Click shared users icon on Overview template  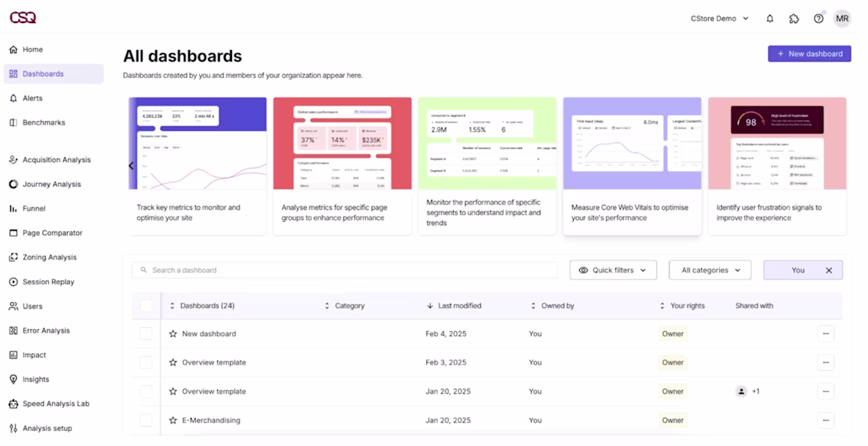coord(741,391)
